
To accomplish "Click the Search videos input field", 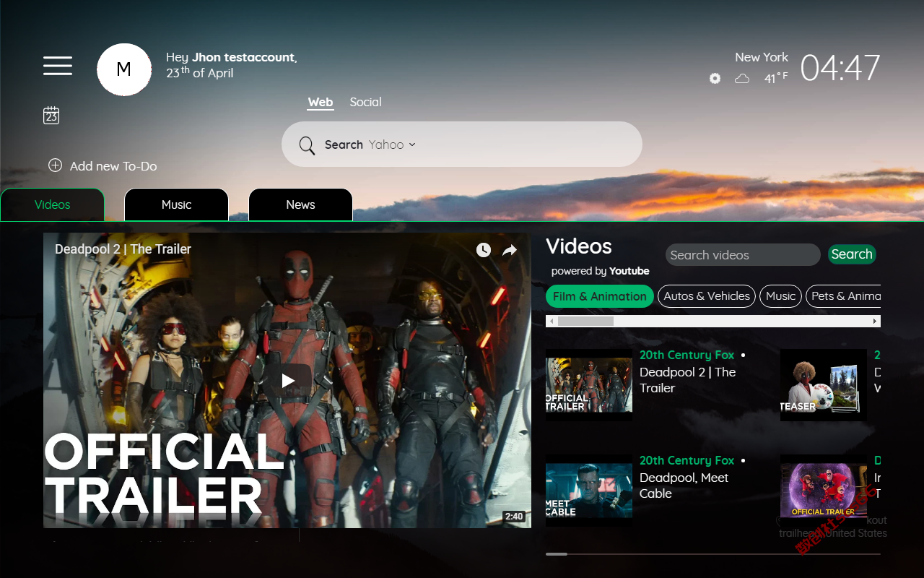I will coord(743,255).
